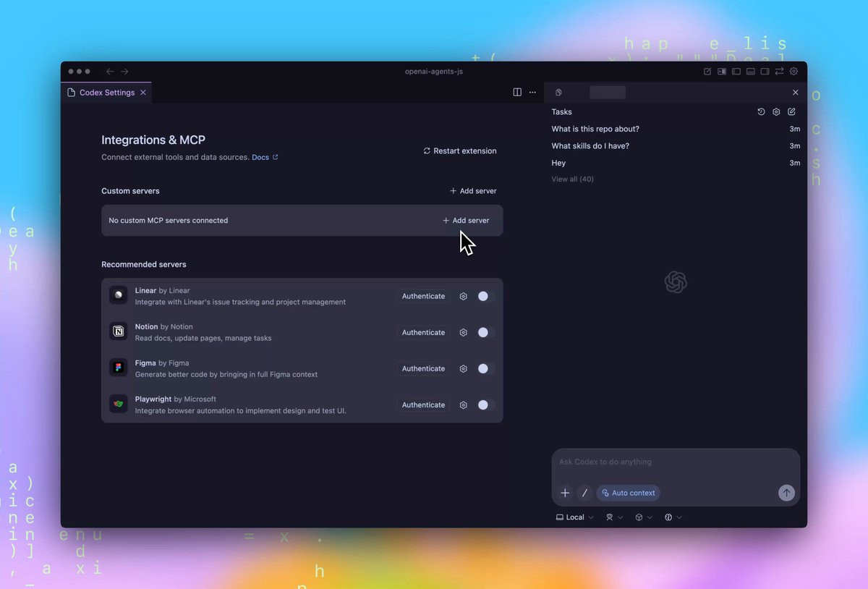868x589 pixels.
Task: Click the swap arrows icon in title bar
Action: (x=779, y=72)
